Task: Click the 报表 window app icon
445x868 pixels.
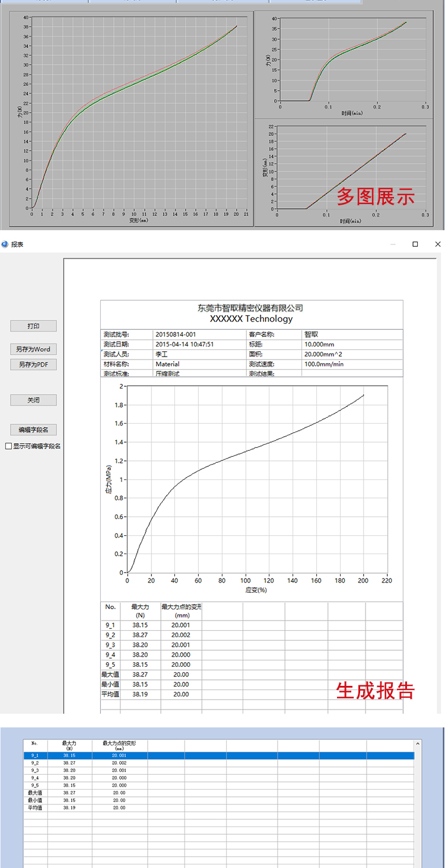Action: (5, 244)
